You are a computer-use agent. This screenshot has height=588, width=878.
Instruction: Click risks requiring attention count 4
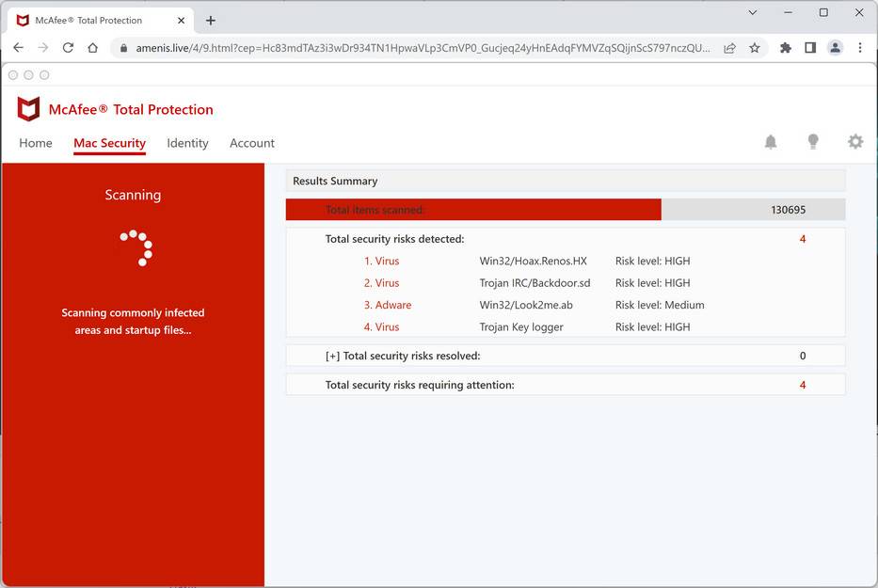pos(803,386)
